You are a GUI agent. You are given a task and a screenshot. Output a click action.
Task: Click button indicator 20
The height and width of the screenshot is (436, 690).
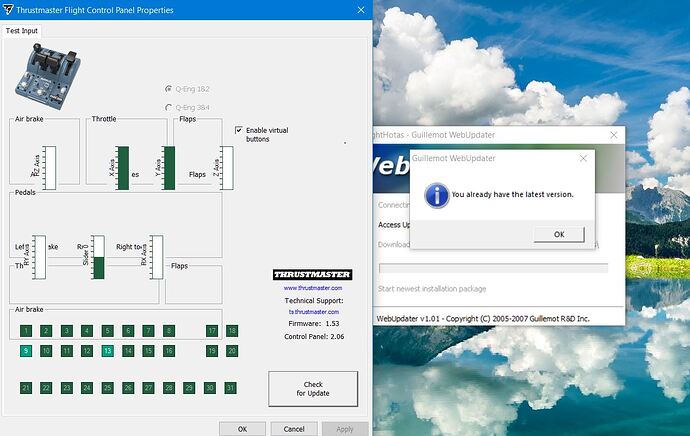[x=232, y=351]
